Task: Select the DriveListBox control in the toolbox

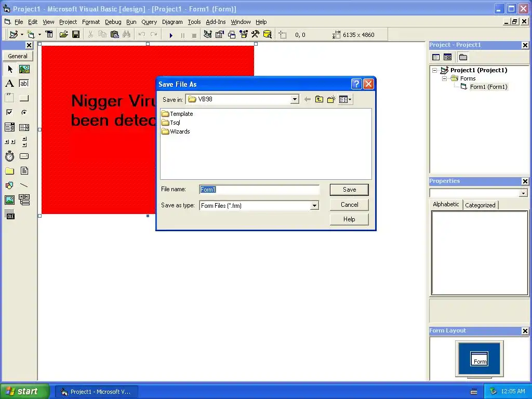Action: 24,156
